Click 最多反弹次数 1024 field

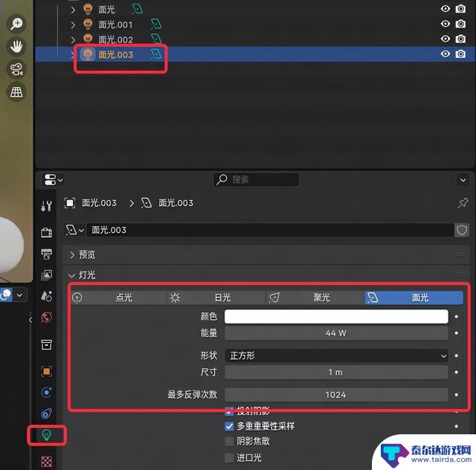[x=336, y=395]
